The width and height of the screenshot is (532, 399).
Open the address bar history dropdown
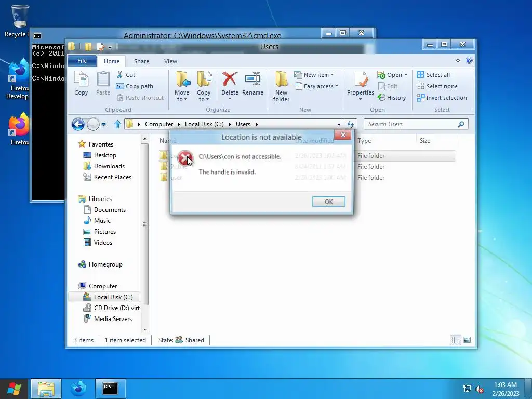coord(339,125)
